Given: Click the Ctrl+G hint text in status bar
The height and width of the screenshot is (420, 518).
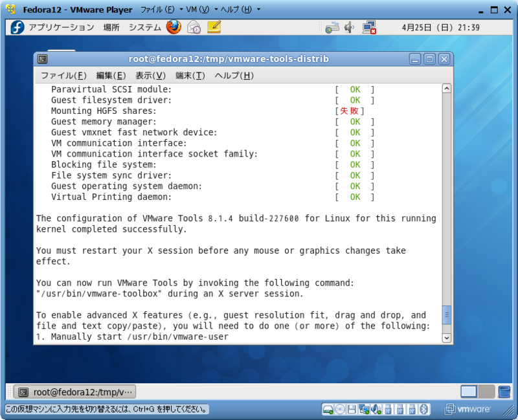Looking at the screenshot, I should (x=106, y=410).
